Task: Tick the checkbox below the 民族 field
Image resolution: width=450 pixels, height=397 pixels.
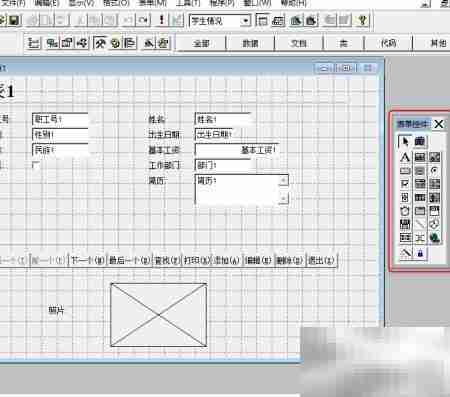Action: tap(35, 165)
